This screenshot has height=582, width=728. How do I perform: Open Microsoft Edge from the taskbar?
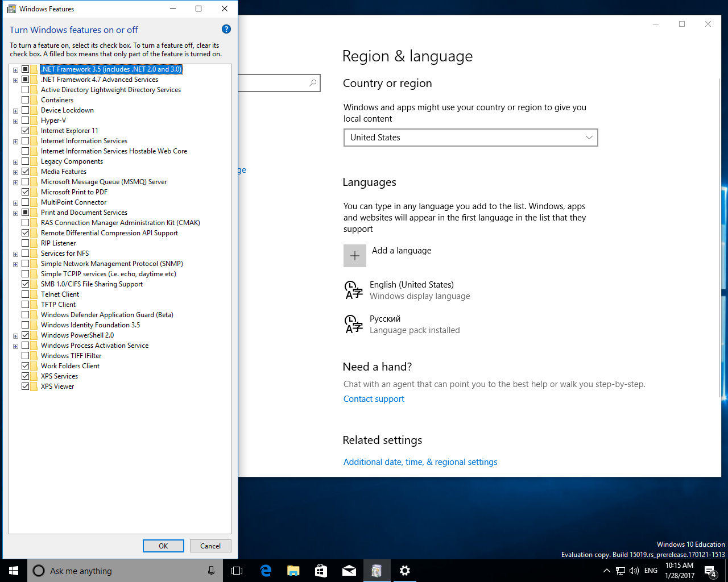266,571
